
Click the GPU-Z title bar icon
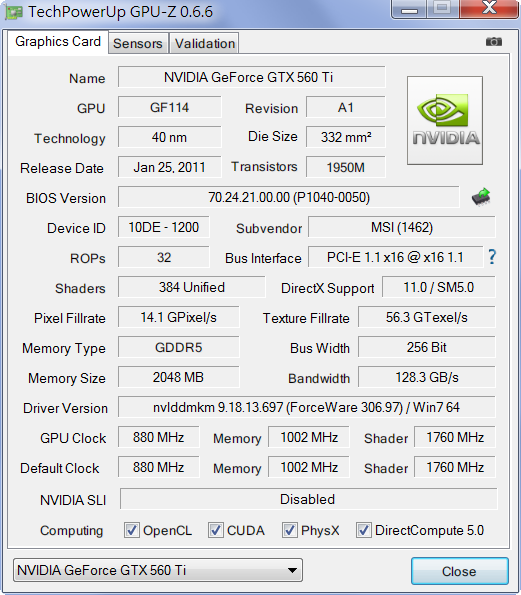(14, 12)
